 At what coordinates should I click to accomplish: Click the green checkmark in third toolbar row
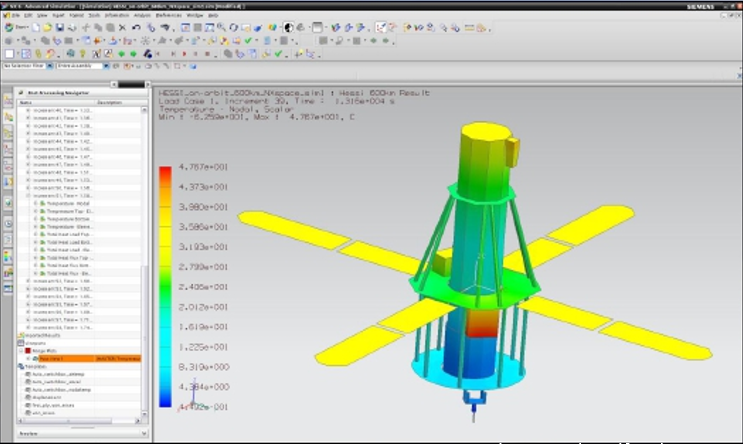point(279,54)
